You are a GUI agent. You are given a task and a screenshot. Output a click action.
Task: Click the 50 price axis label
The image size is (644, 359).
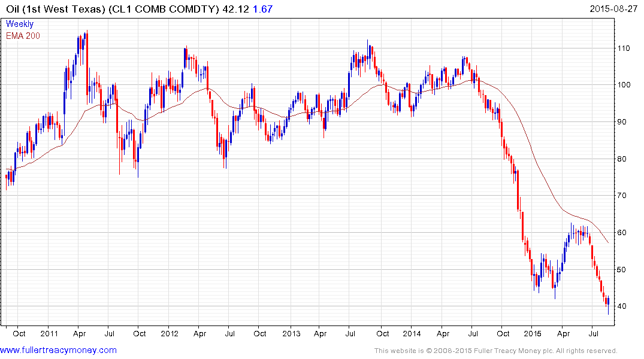click(622, 269)
